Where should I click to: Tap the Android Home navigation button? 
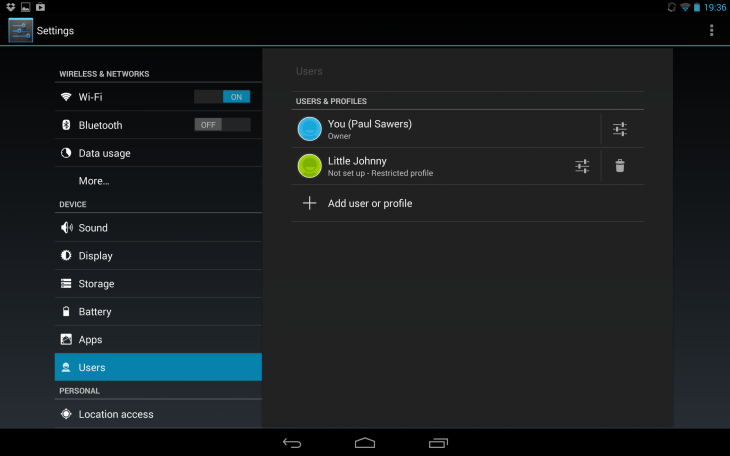(x=365, y=442)
